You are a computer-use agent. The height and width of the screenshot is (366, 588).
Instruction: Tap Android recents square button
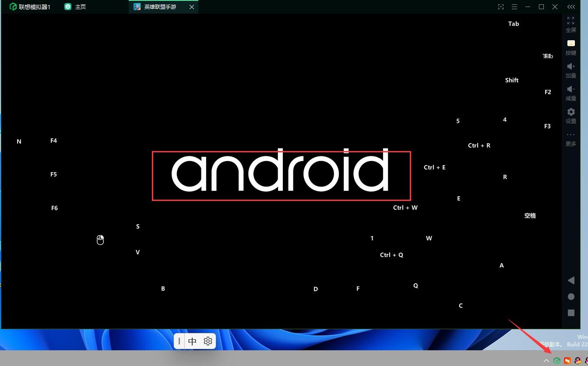tap(571, 313)
